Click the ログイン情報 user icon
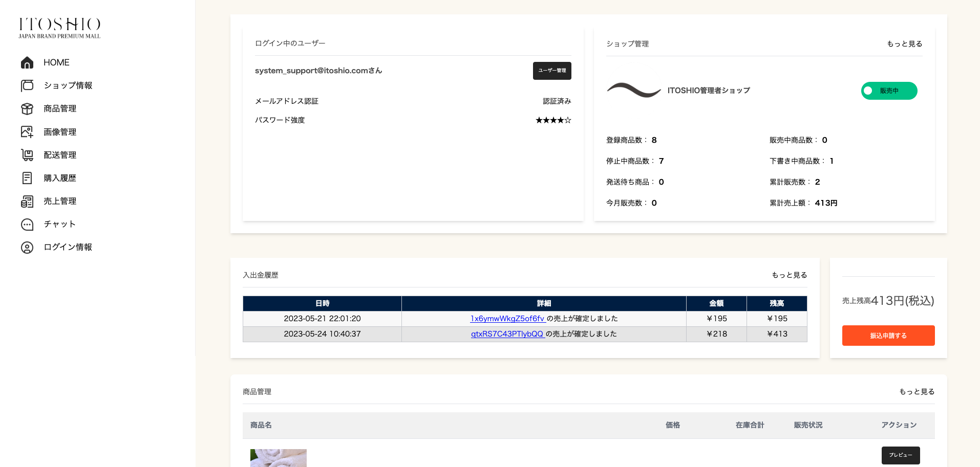980x467 pixels. (27, 247)
